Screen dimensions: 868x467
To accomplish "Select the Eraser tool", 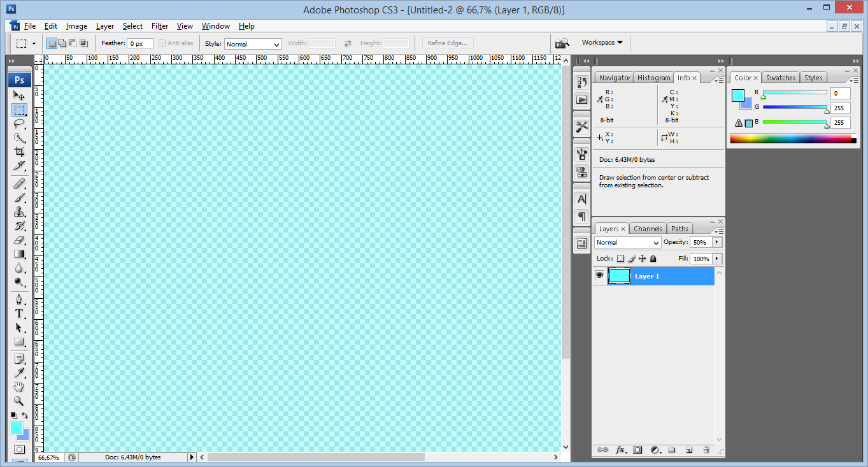I will [x=19, y=240].
